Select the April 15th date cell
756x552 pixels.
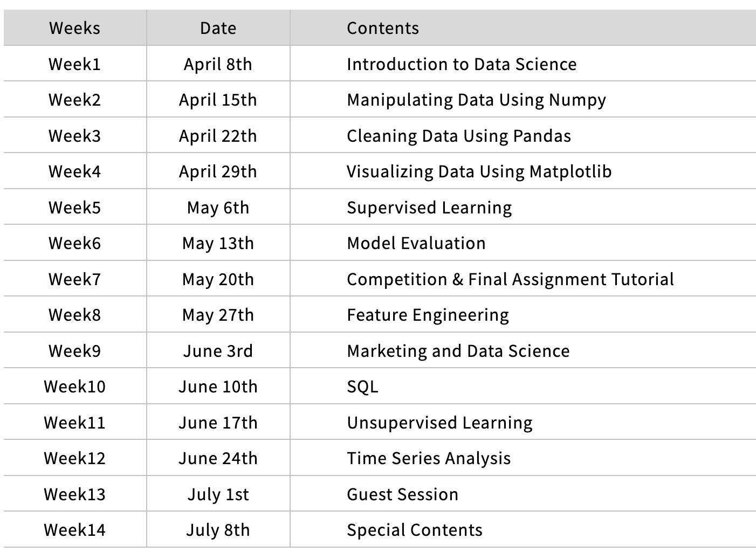[218, 100]
